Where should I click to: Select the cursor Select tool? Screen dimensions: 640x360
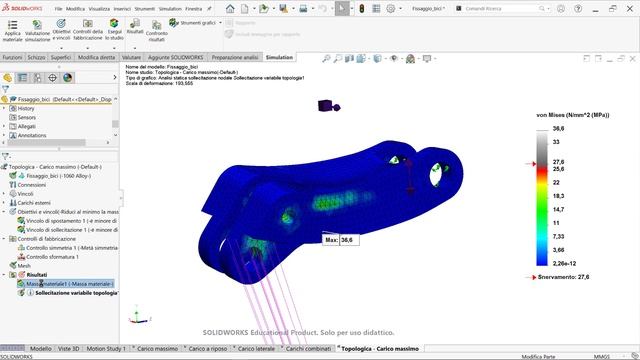click(x=342, y=8)
